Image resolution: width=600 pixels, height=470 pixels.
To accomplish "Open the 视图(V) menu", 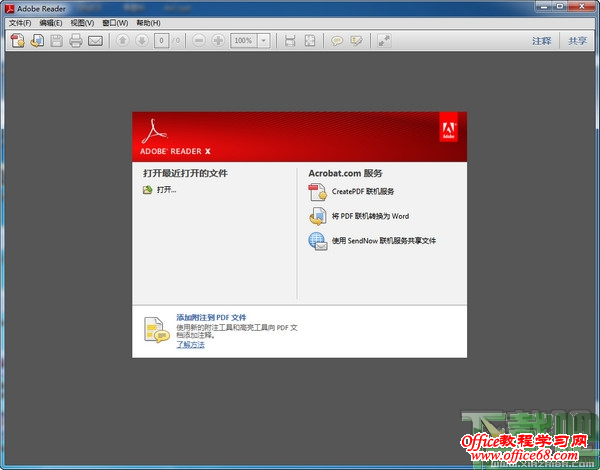I will coord(82,23).
